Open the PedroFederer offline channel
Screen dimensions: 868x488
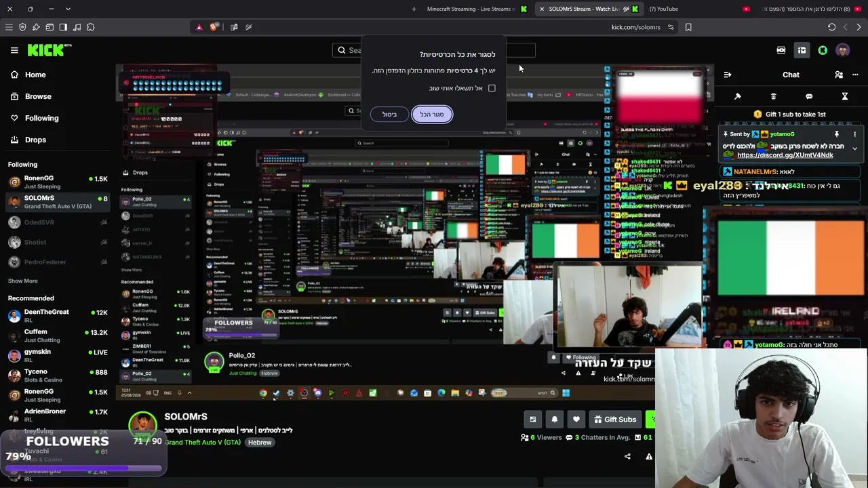[58, 262]
